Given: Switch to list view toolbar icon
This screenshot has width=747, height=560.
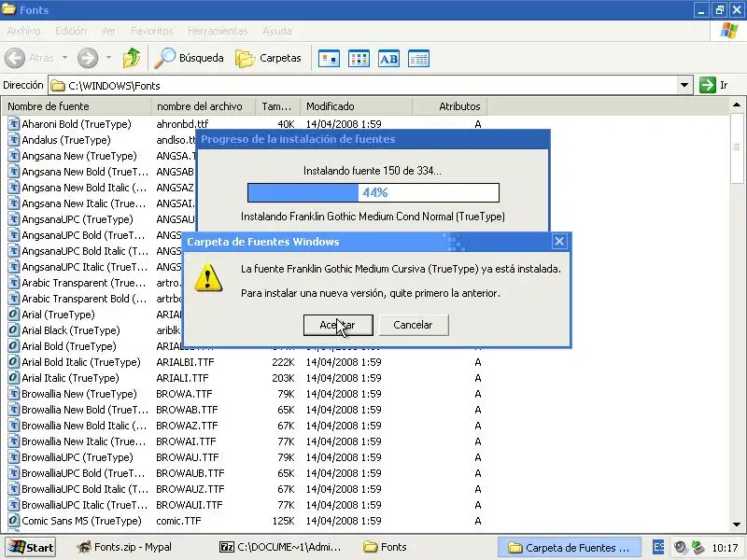Looking at the screenshot, I should 359,59.
